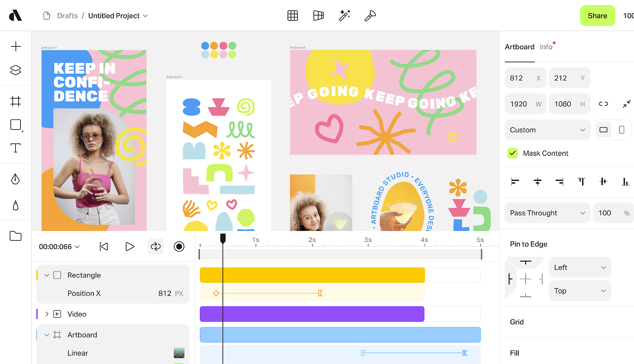Open the Drafts breadcrumb menu

pos(67,15)
